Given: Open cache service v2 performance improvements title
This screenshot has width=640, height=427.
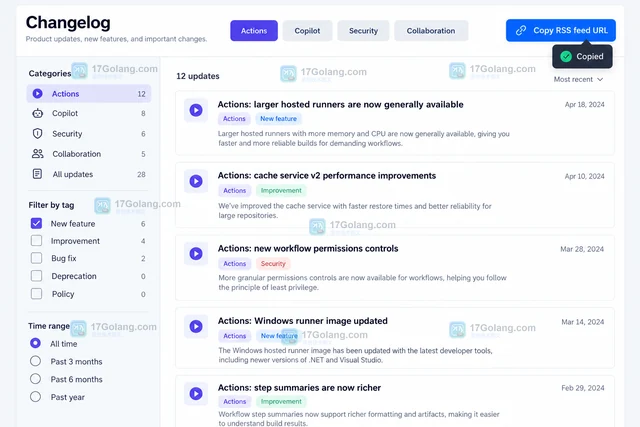Looking at the screenshot, I should (327, 176).
